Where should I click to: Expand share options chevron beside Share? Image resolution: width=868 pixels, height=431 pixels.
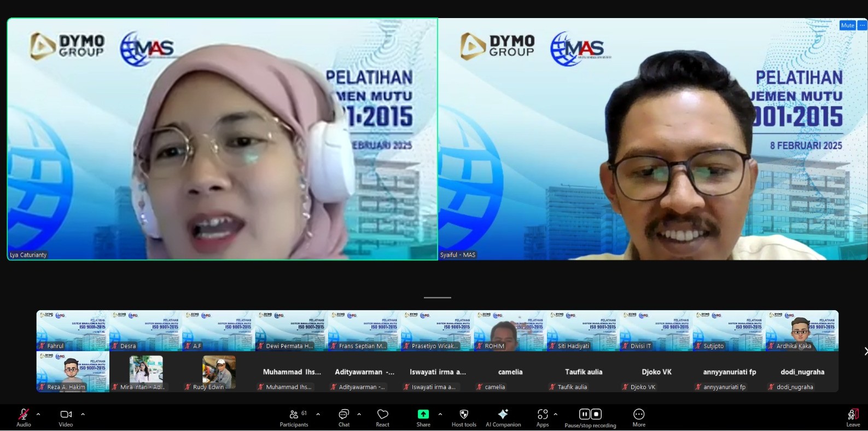440,414
